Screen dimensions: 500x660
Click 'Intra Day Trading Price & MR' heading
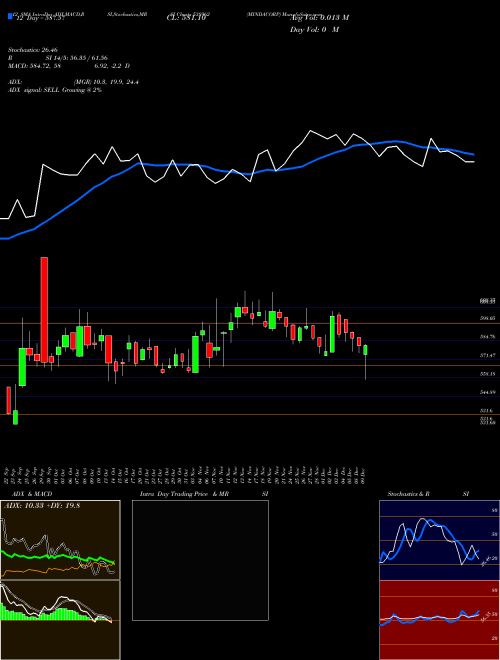coord(184,494)
